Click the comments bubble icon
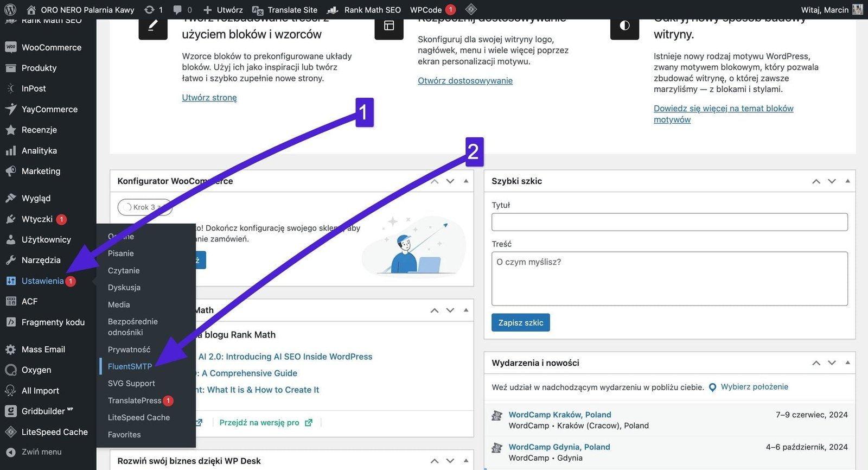This screenshot has width=868, height=470. coord(177,10)
